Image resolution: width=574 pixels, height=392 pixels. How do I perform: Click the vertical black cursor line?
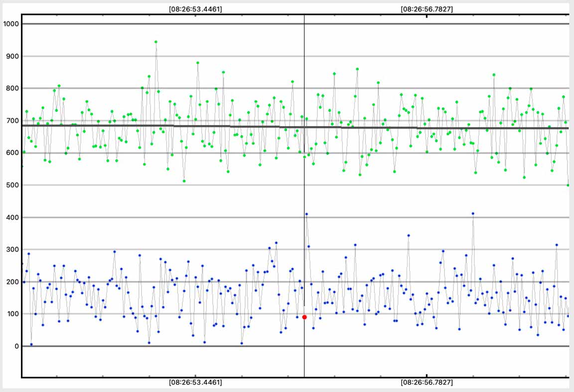(304, 199)
